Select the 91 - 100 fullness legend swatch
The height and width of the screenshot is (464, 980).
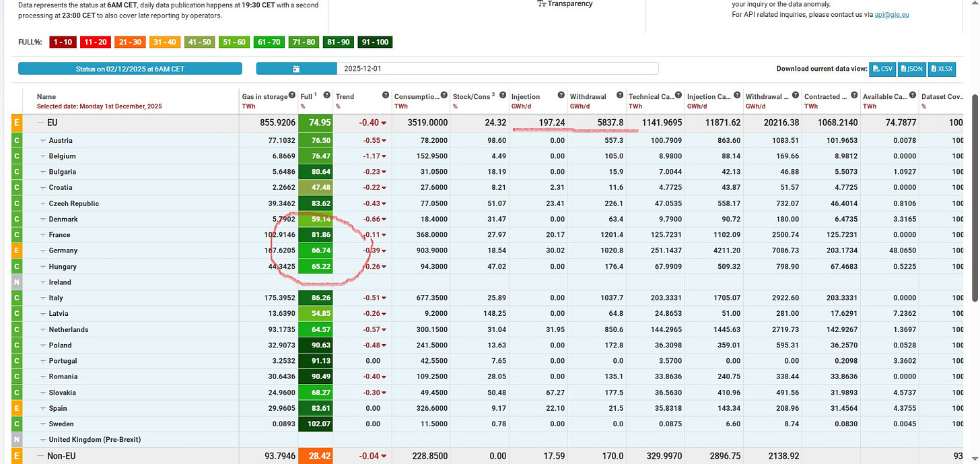[x=375, y=42]
